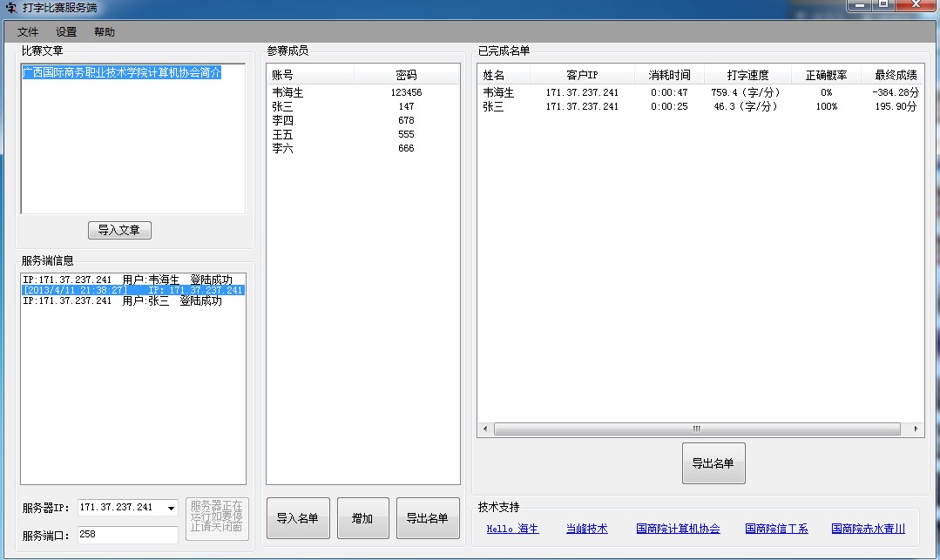Select member 李四 in participant list
Image resolution: width=940 pixels, height=560 pixels.
tap(282, 120)
